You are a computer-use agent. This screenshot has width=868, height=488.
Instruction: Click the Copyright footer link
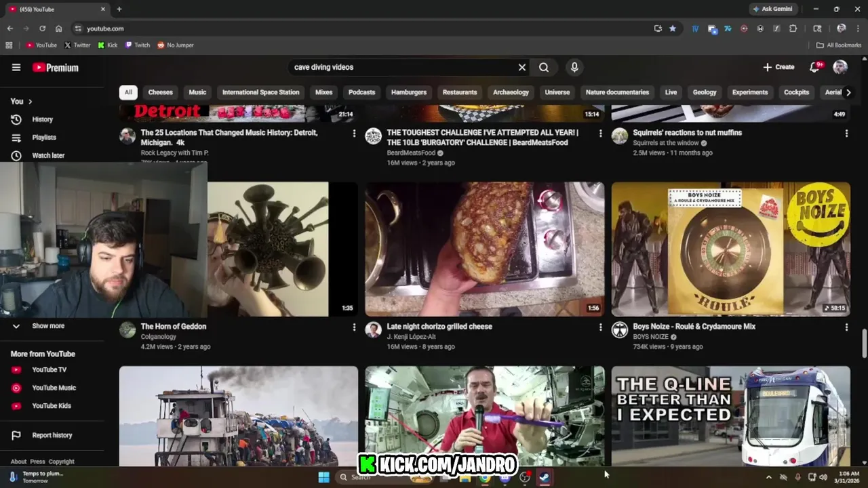[x=62, y=462]
